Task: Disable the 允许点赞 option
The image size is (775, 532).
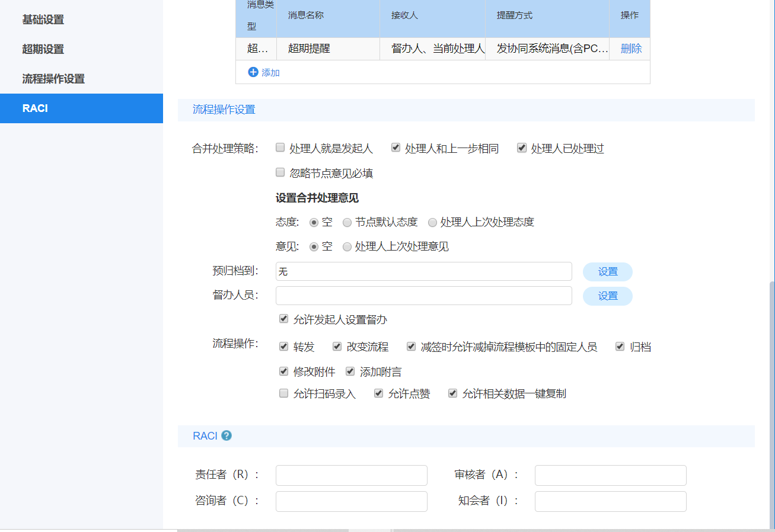Action: [x=378, y=393]
